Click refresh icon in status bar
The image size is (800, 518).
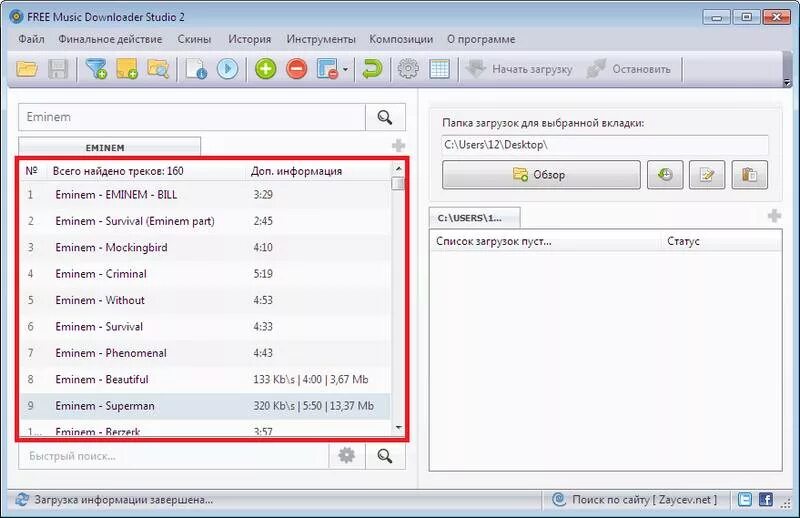click(21, 500)
